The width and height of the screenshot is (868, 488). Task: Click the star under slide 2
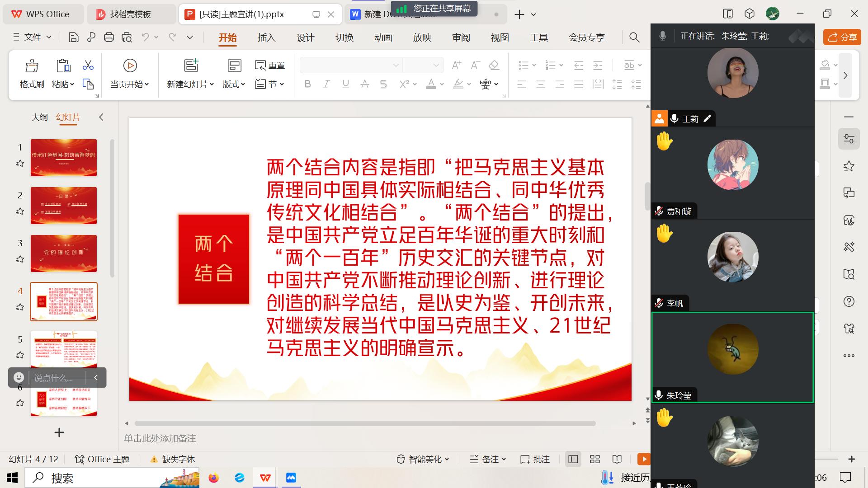click(20, 211)
